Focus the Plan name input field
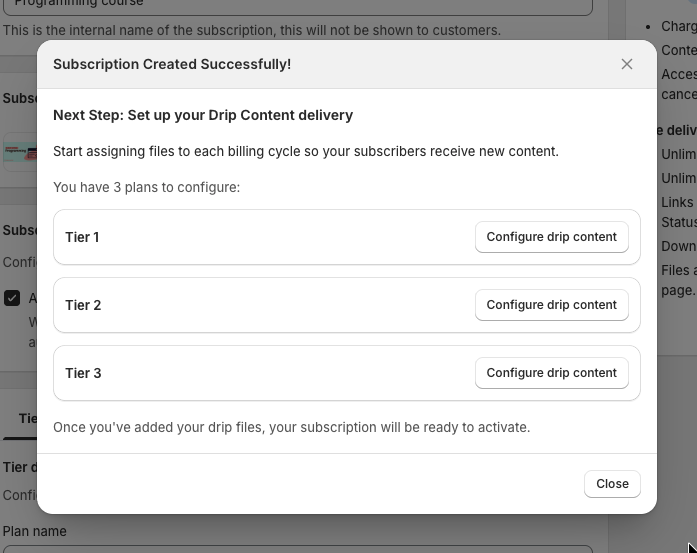This screenshot has height=553, width=697. (300, 548)
